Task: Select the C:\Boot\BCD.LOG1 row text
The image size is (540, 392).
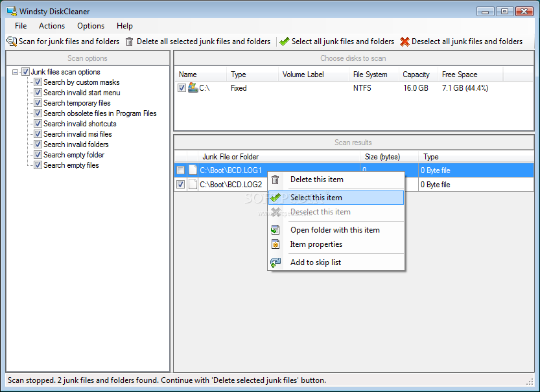Action: coord(230,170)
